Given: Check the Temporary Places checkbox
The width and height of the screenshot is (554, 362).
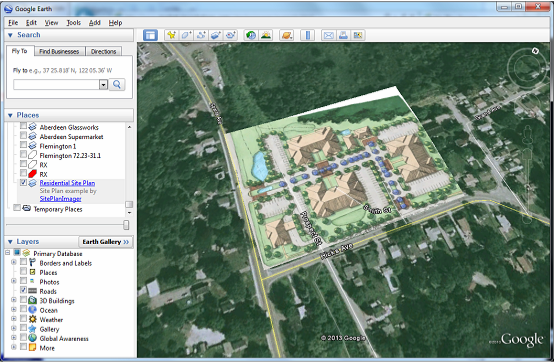Looking at the screenshot, I should 17,208.
